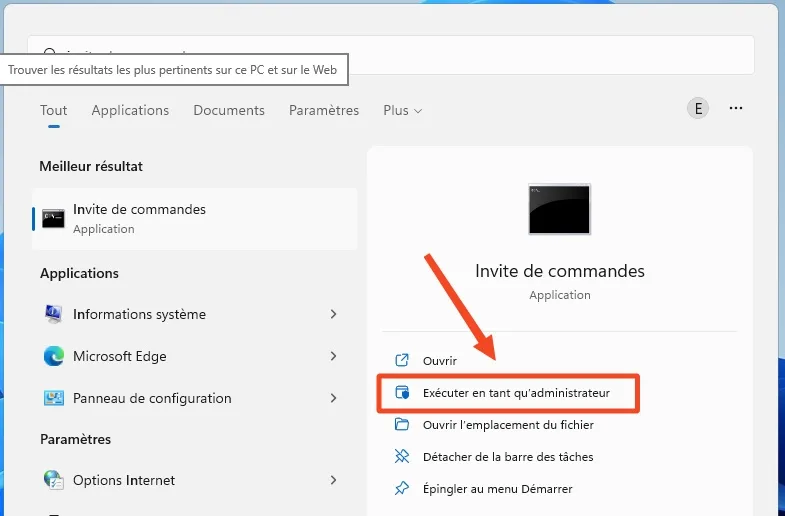Choose Ouvrir l'emplacement du fichier
The width and height of the screenshot is (785, 516).
(x=508, y=425)
